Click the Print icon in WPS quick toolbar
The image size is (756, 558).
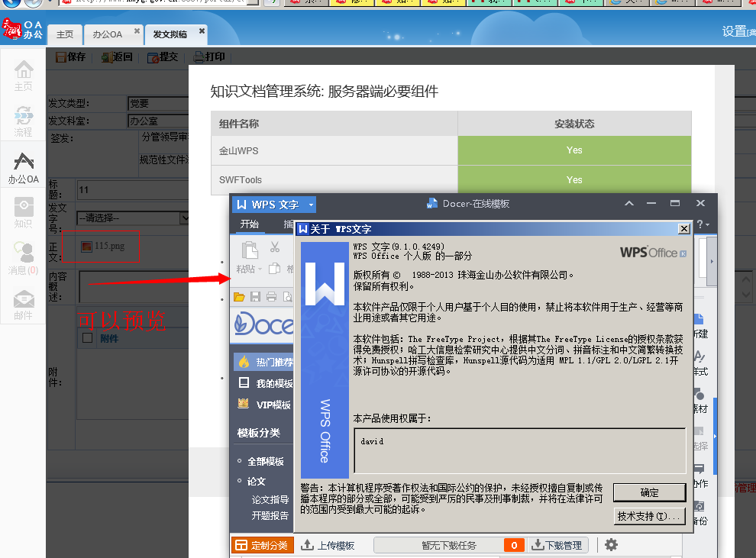(271, 297)
